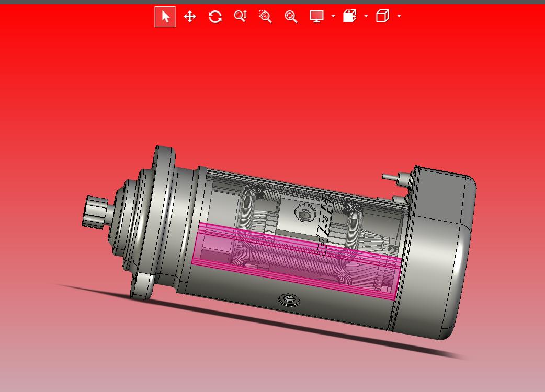Select the Rotate view tool
Image resolution: width=545 pixels, height=392 pixels.
coord(215,17)
